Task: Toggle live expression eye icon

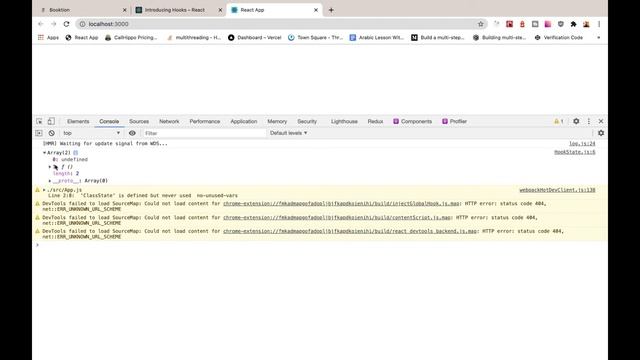Action: click(x=132, y=133)
